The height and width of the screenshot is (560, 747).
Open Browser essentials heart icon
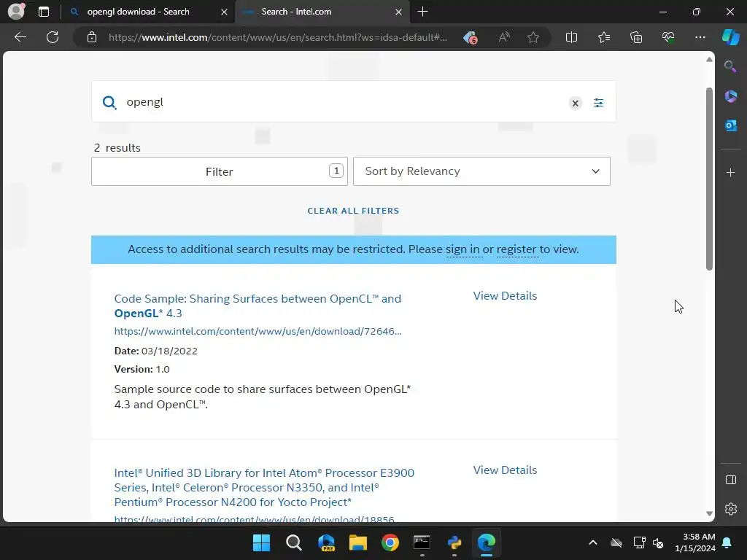(x=668, y=37)
